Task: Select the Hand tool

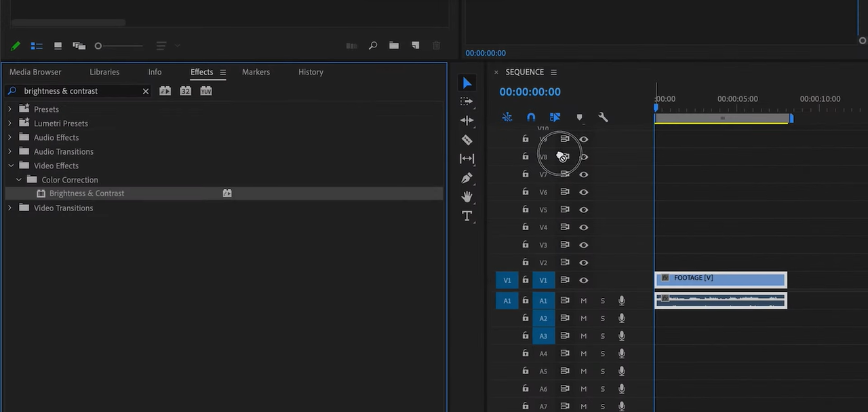Action: tap(467, 197)
